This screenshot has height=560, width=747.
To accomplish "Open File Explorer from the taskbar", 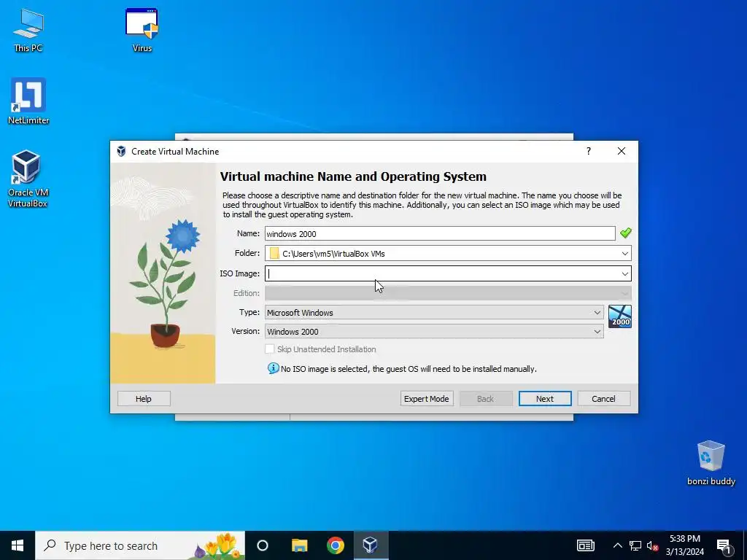I will [300, 545].
